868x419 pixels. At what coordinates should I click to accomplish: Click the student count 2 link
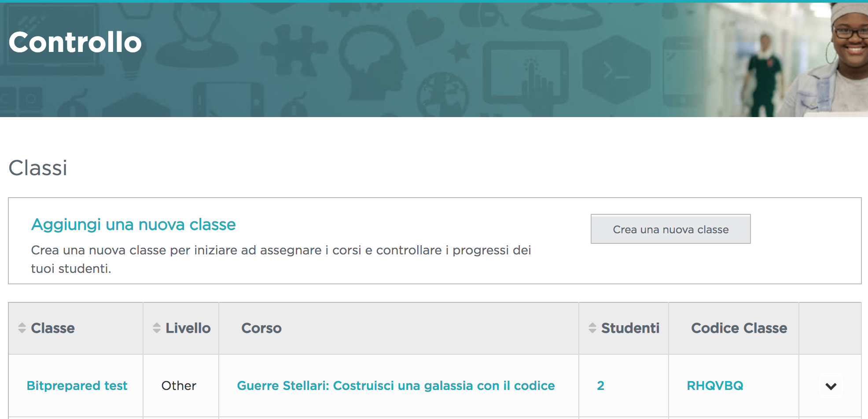(600, 386)
